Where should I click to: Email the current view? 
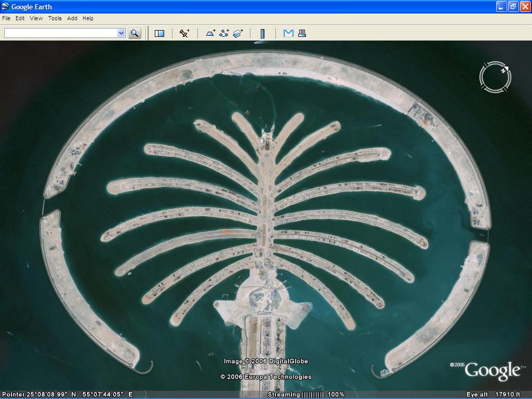pyautogui.click(x=288, y=33)
